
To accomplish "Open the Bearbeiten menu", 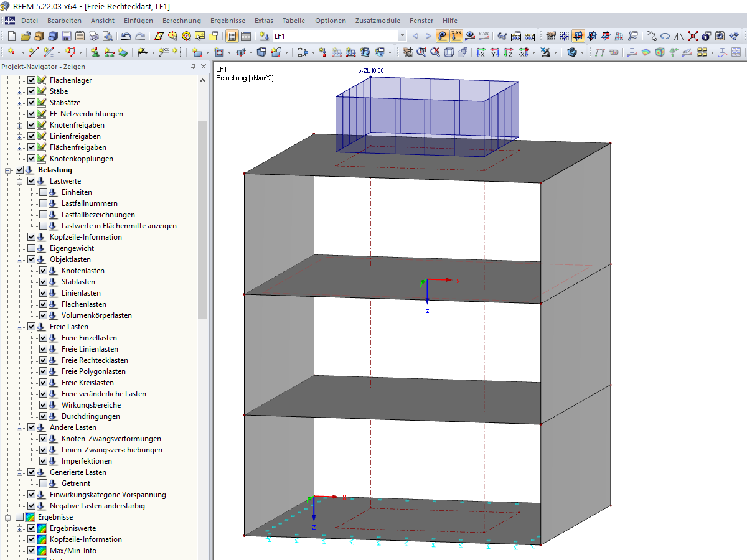I will tap(64, 21).
